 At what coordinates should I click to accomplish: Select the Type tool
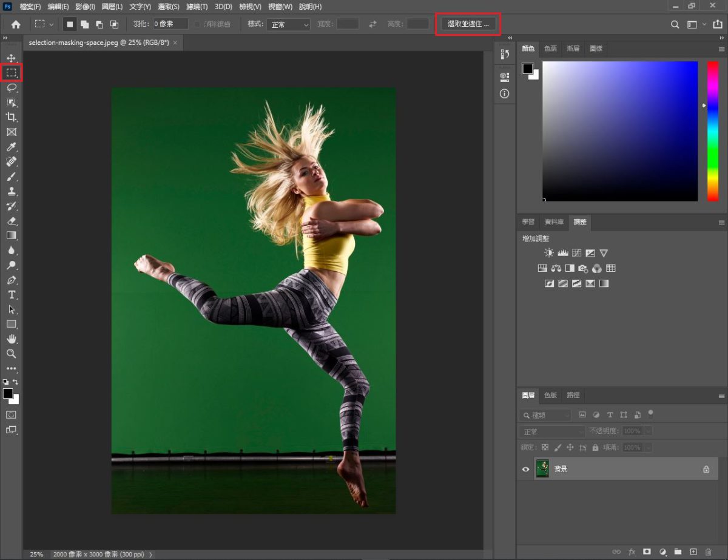coord(12,294)
